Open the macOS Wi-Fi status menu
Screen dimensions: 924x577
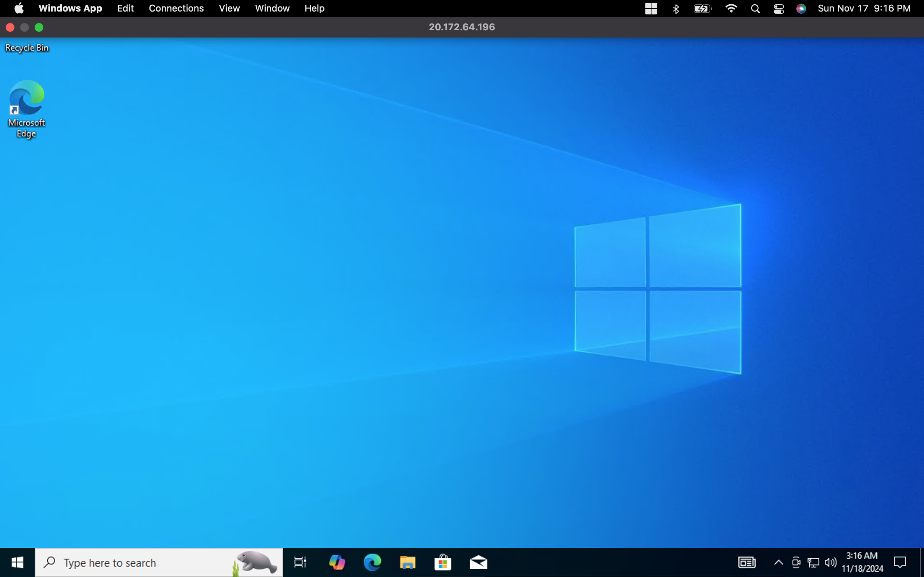731,8
